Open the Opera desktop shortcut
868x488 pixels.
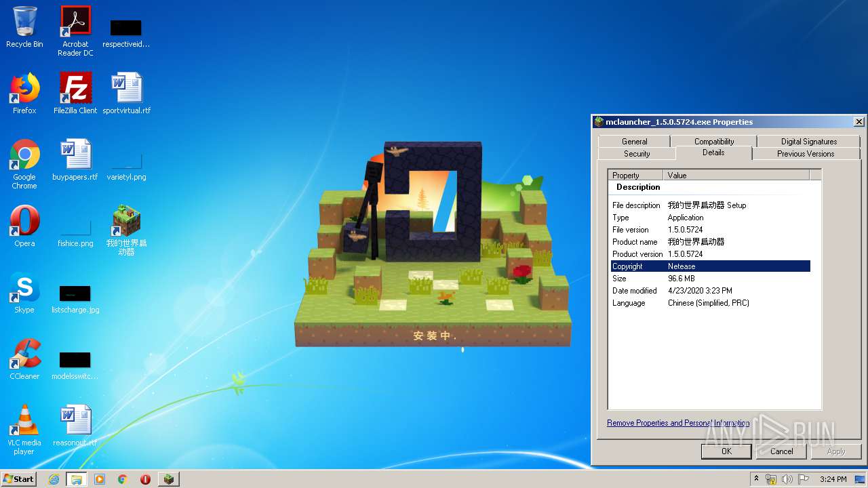24,226
